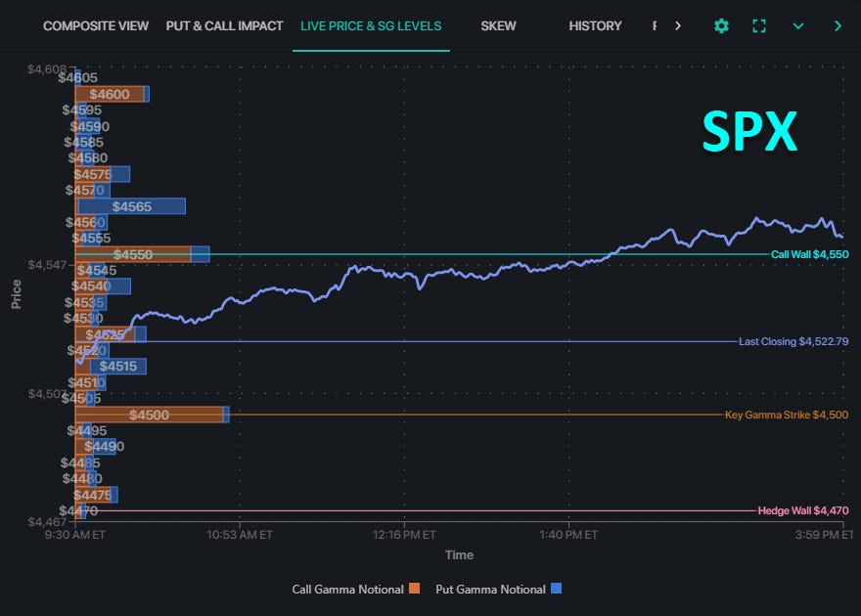Switch to the Composite View tab
This screenshot has width=861, height=616.
(94, 26)
